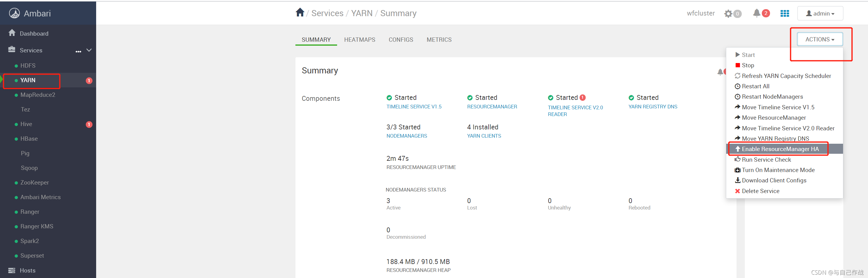The width and height of the screenshot is (868, 278).
Task: Open NODEMANAGERS link
Action: point(407,136)
